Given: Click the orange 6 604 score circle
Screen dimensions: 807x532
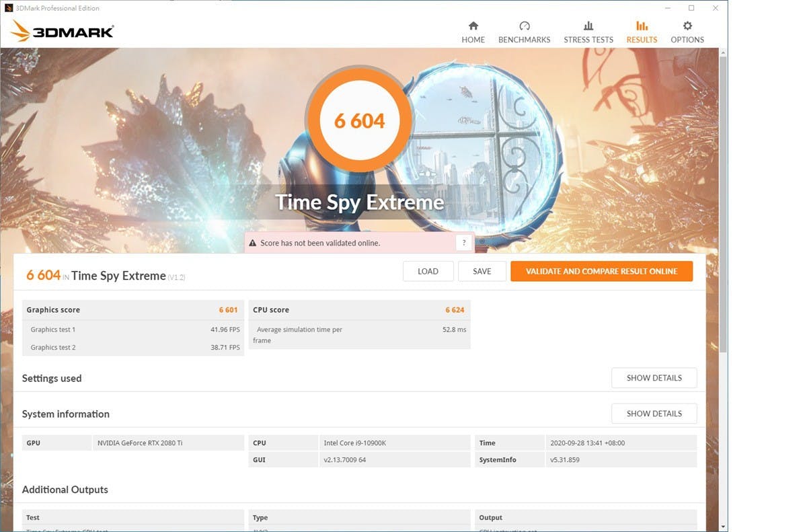Looking at the screenshot, I should click(359, 121).
